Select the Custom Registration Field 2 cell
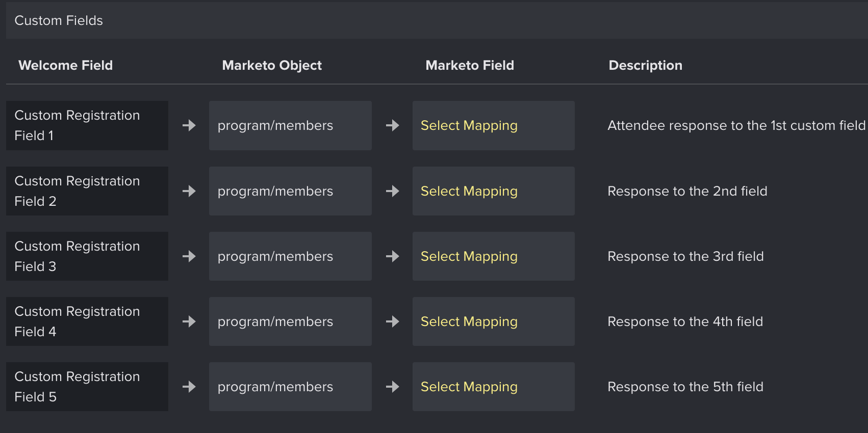Viewport: 868px width, 433px height. (87, 191)
